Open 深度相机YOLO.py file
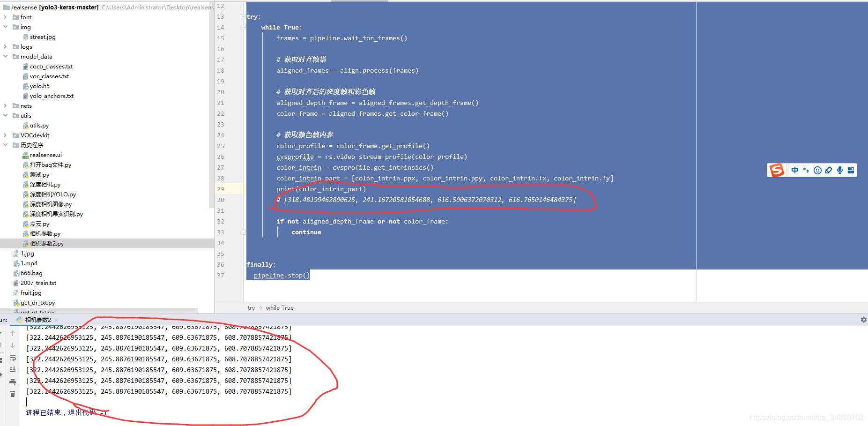The width and height of the screenshot is (868, 426). click(53, 194)
